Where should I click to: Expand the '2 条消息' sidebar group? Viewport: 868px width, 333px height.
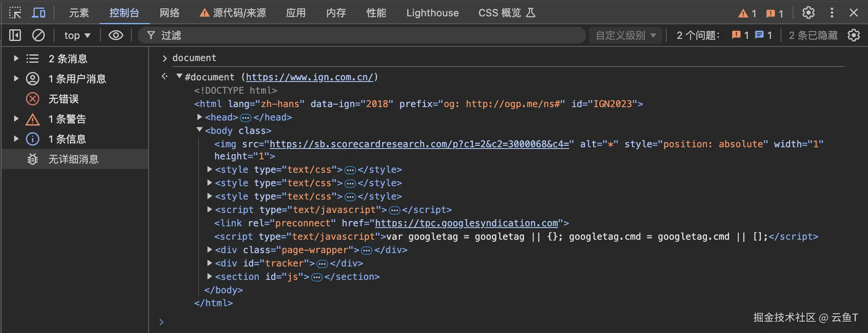(x=16, y=59)
